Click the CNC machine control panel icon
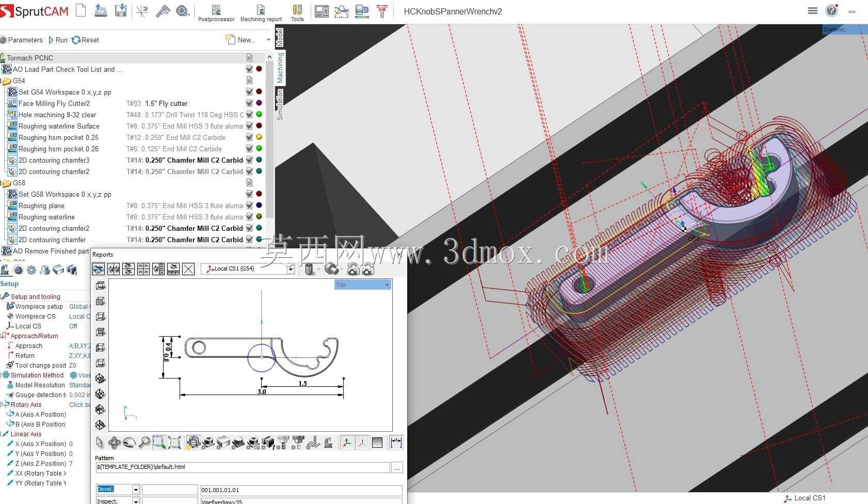This screenshot has height=504, width=868. [x=322, y=11]
